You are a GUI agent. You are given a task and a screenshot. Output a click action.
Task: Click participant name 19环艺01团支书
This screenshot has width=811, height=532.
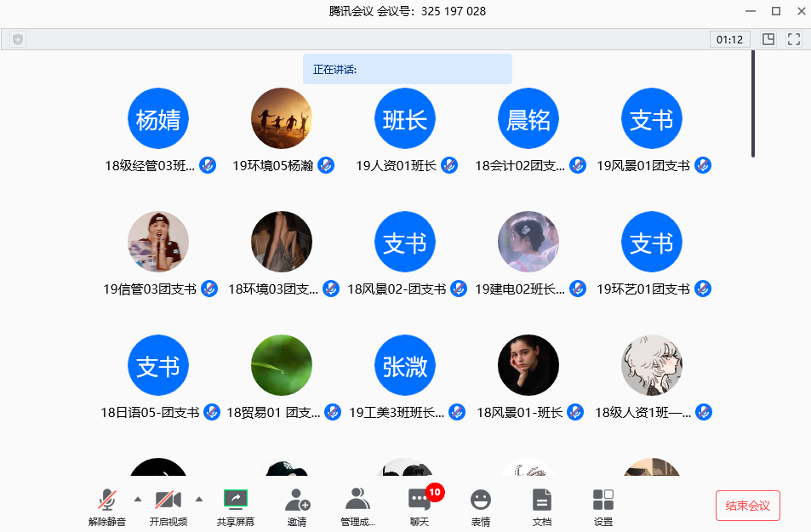click(x=643, y=289)
